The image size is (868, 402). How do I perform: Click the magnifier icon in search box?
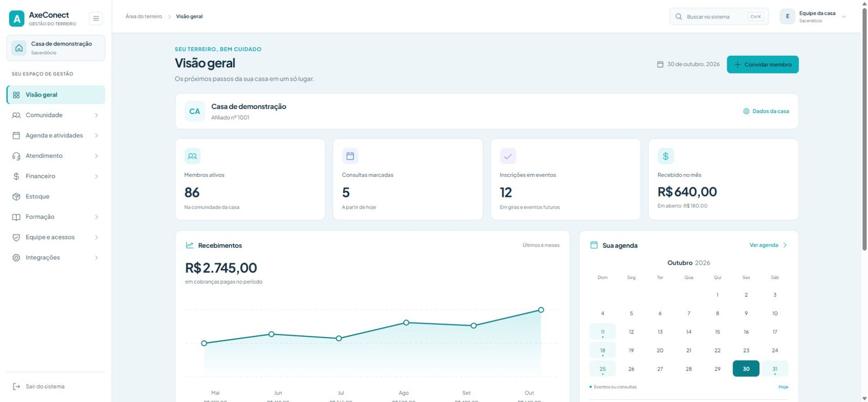(x=679, y=17)
